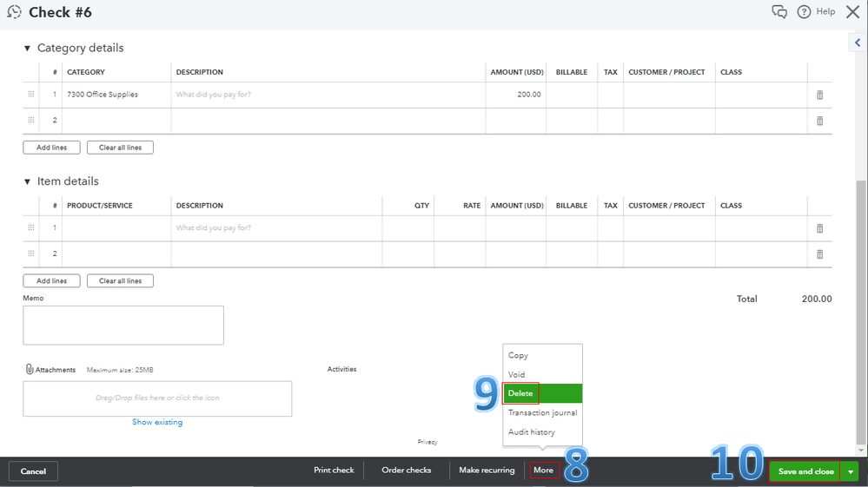Grab drag handle of item row 1
868x487 pixels.
[31, 227]
